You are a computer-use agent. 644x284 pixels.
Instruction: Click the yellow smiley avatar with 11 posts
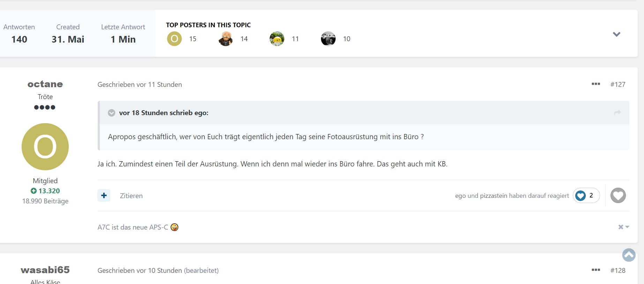[277, 39]
